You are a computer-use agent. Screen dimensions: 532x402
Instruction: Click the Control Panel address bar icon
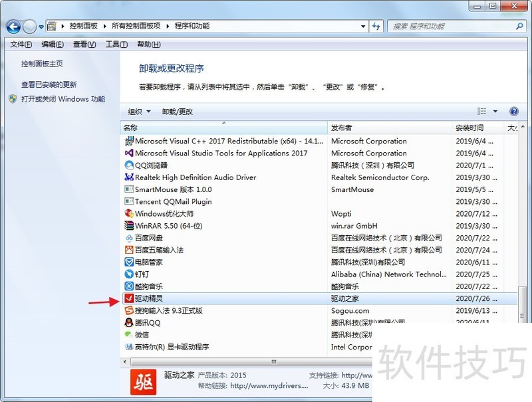[52, 26]
